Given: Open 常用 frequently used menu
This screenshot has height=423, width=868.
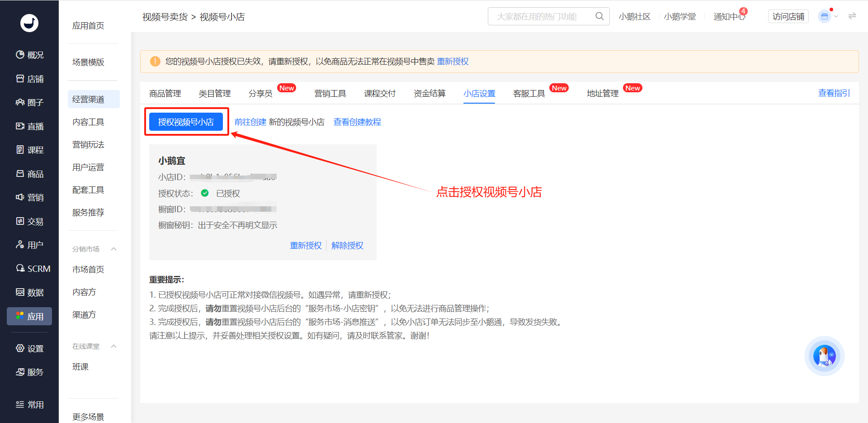Looking at the screenshot, I should tap(29, 404).
